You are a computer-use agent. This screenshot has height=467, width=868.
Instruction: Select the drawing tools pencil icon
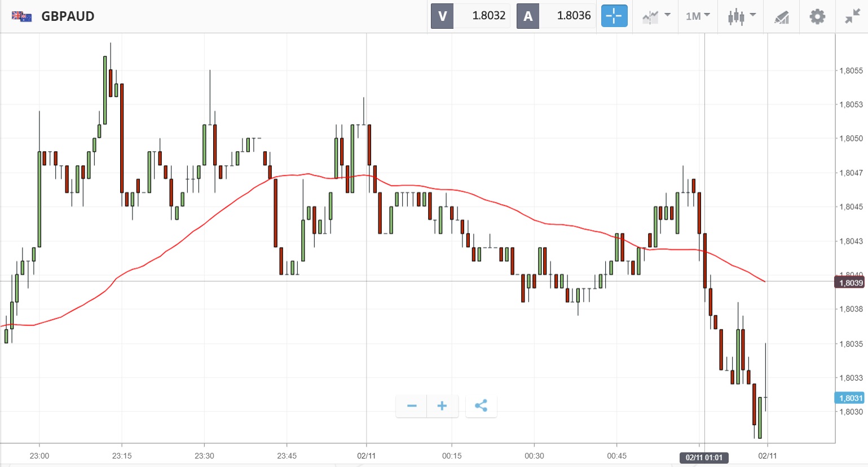[x=781, y=17]
